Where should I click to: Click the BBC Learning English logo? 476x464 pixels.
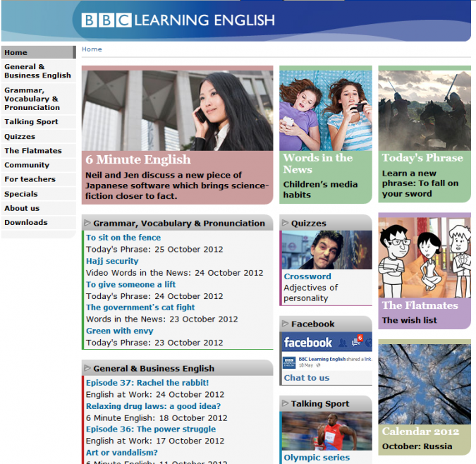(178, 20)
